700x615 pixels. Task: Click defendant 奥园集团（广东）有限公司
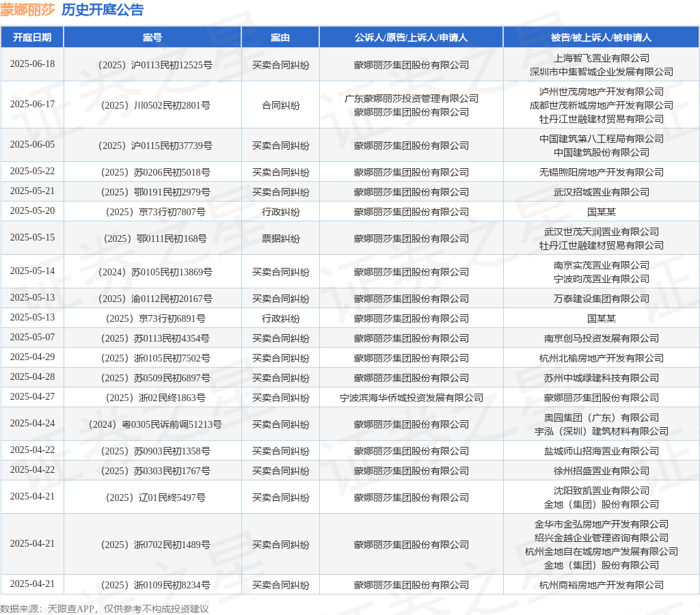coord(602,418)
